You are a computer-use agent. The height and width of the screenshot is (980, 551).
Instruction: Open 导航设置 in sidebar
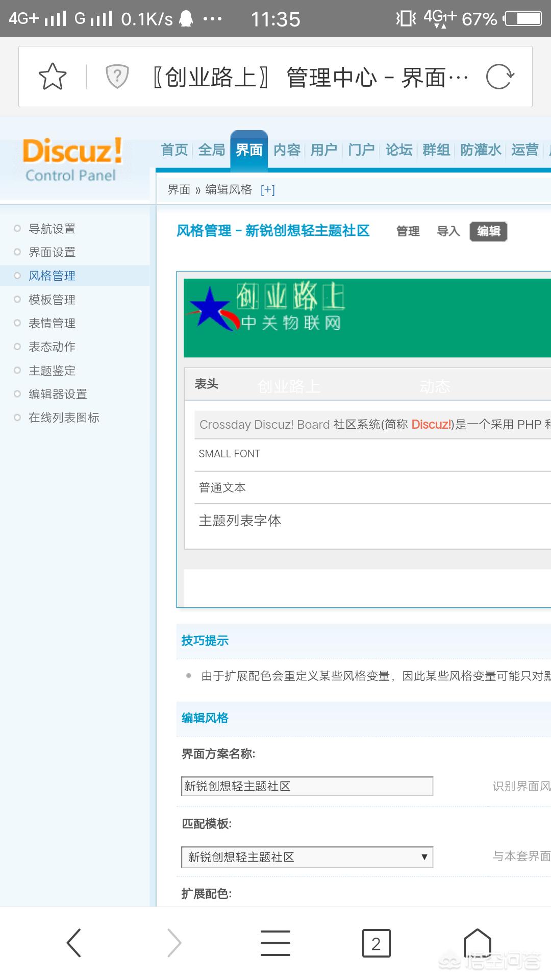(x=52, y=229)
